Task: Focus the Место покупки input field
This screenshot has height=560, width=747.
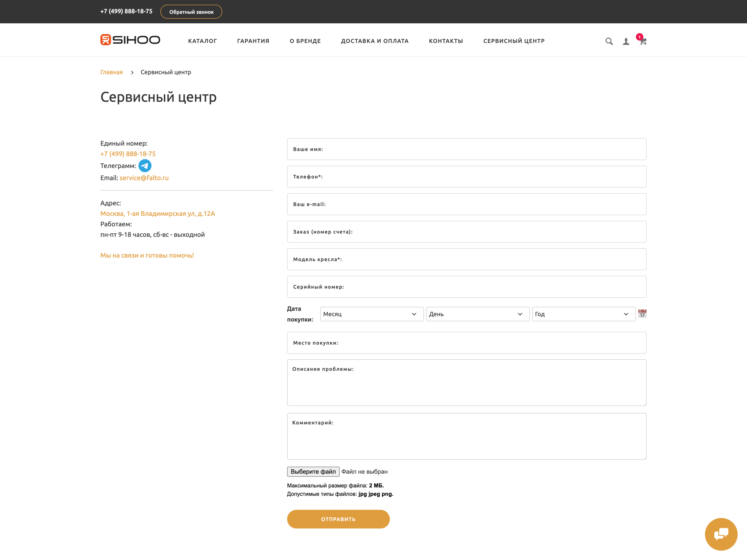Action: pyautogui.click(x=466, y=343)
